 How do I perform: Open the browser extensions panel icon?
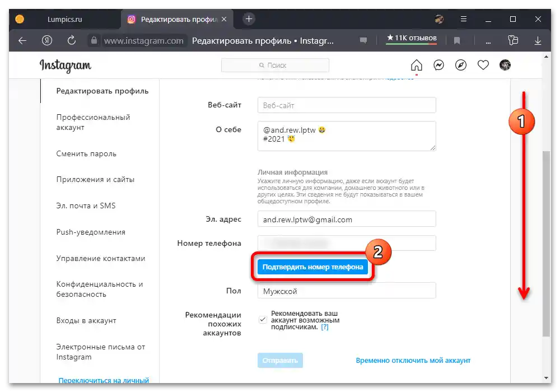[513, 40]
